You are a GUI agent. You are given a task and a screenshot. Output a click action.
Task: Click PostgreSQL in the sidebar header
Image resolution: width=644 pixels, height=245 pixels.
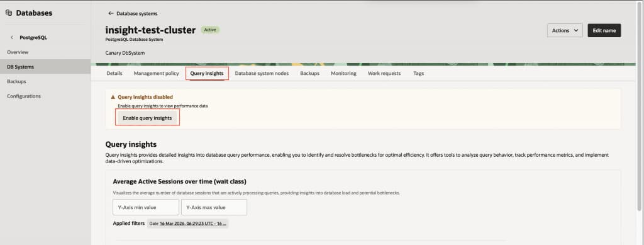click(x=33, y=37)
